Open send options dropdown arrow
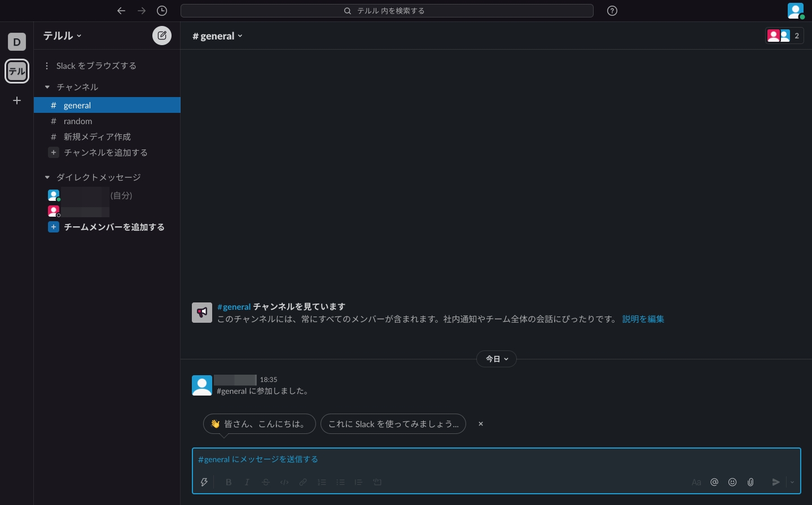 click(792, 482)
